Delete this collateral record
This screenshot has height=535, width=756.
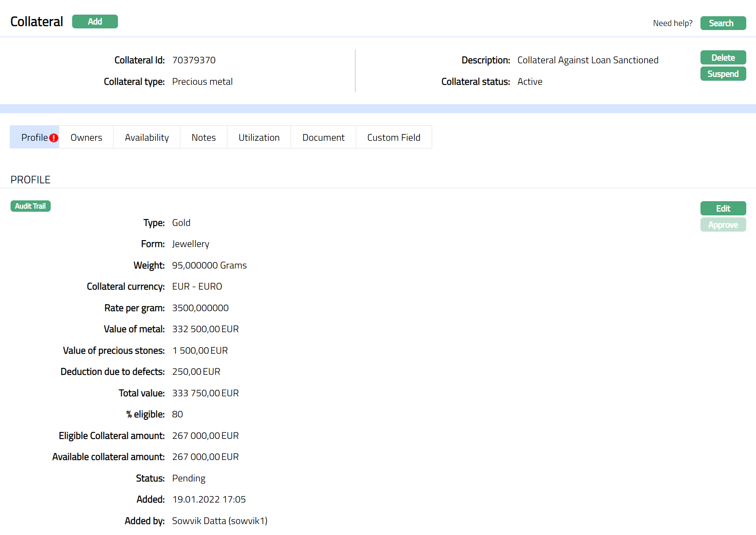pyautogui.click(x=723, y=58)
